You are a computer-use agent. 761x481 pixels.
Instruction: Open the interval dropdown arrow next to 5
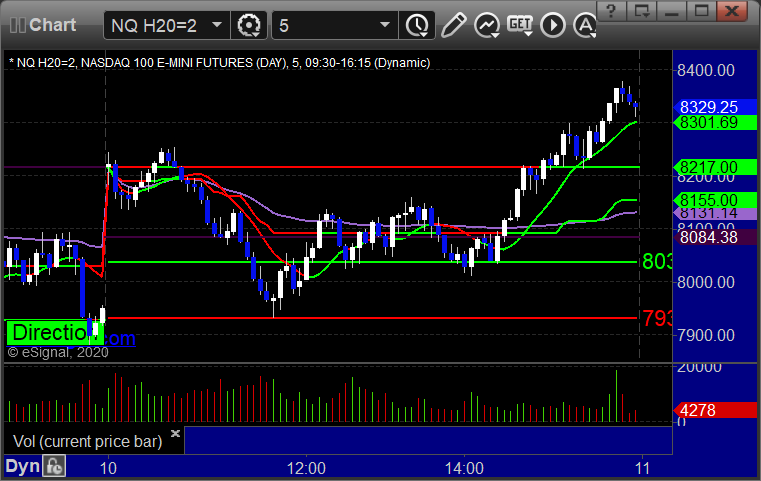pos(385,25)
